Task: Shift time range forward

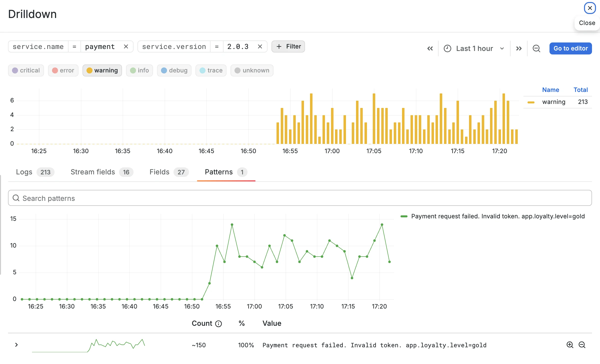Action: (x=519, y=48)
